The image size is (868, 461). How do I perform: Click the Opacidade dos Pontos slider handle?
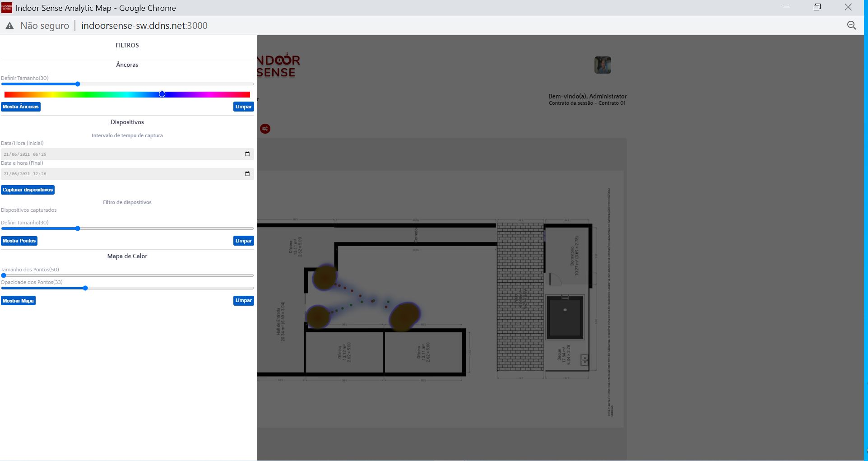point(85,288)
